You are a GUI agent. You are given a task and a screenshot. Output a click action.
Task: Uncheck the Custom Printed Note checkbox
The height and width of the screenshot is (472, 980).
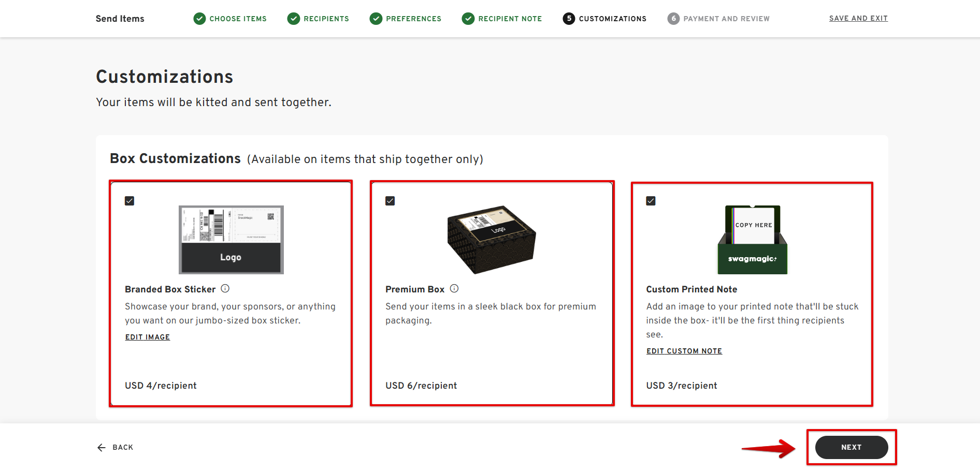(x=651, y=201)
